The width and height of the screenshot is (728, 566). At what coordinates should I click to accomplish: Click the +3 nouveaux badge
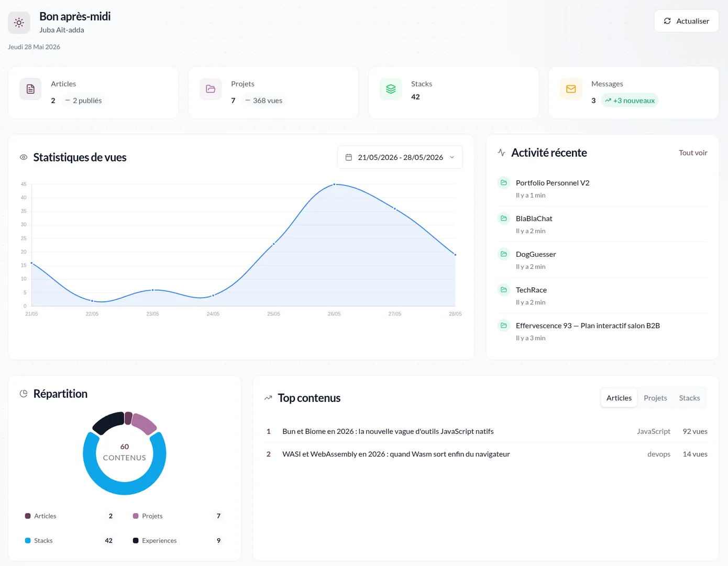tap(630, 101)
